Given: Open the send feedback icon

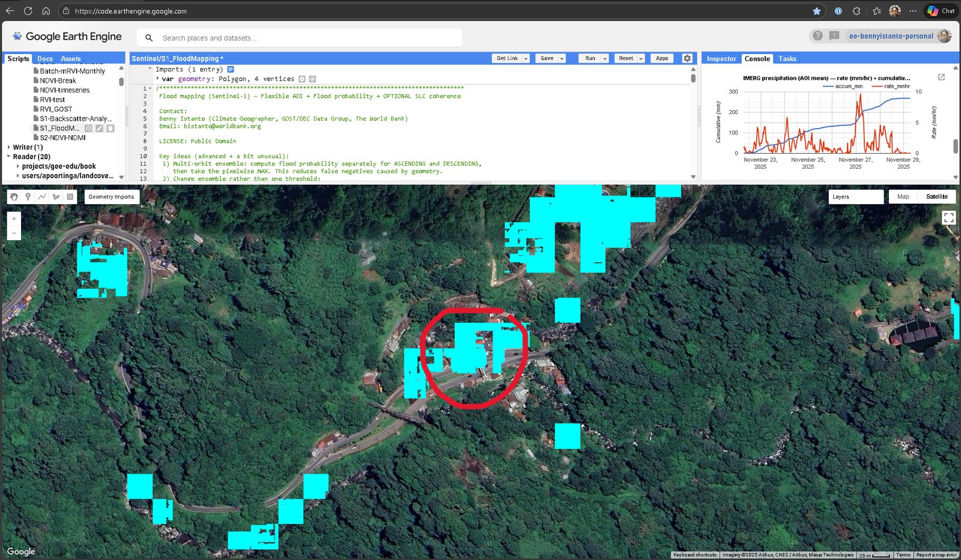Looking at the screenshot, I should 834,36.
